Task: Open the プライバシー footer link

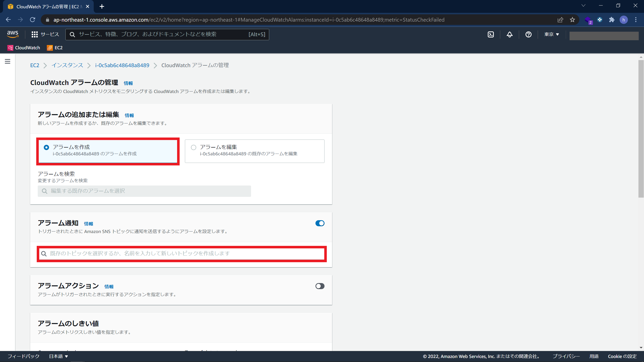Action: click(x=566, y=356)
